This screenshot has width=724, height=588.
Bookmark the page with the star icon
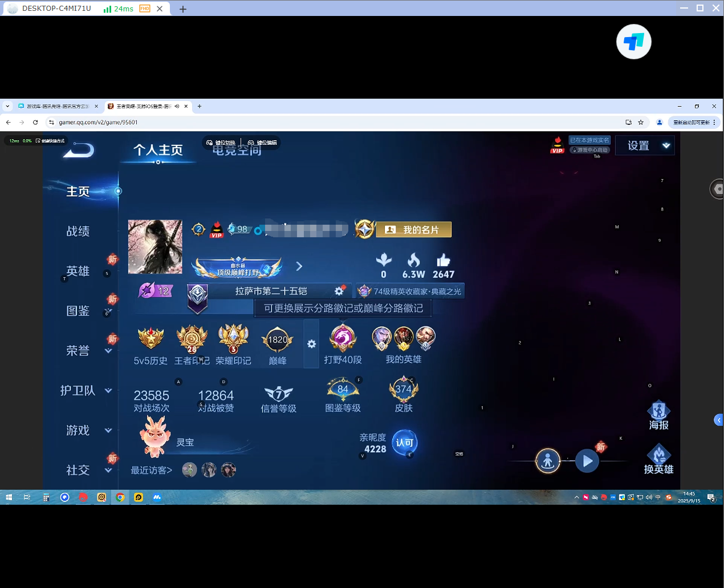click(641, 122)
